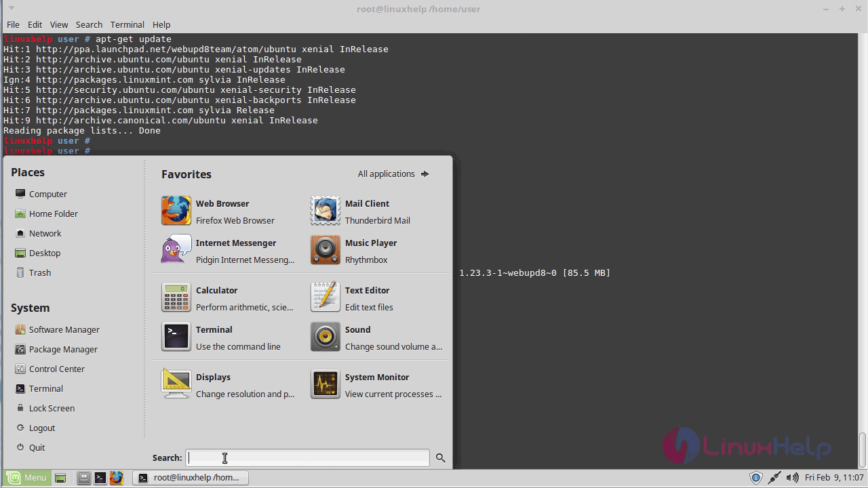Image resolution: width=868 pixels, height=488 pixels.
Task: Click the Mint Menu button
Action: 26,478
